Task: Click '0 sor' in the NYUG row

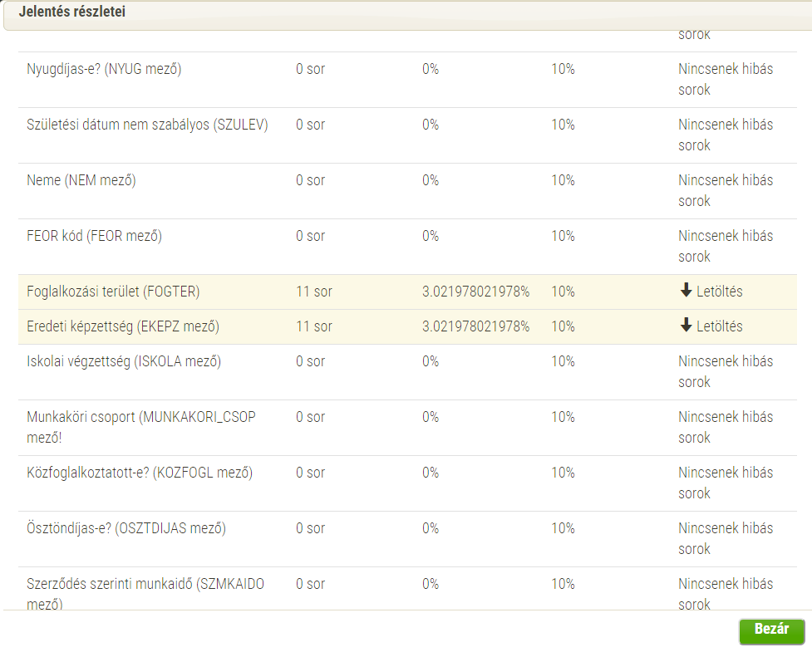Action: pyautogui.click(x=310, y=69)
